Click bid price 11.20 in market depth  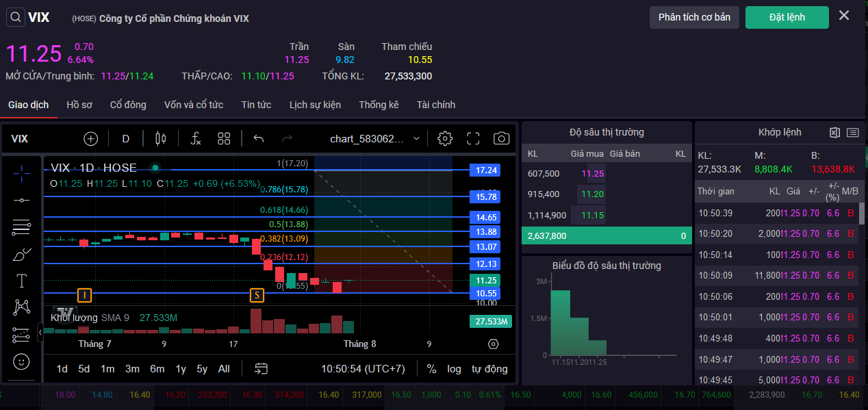pos(593,194)
